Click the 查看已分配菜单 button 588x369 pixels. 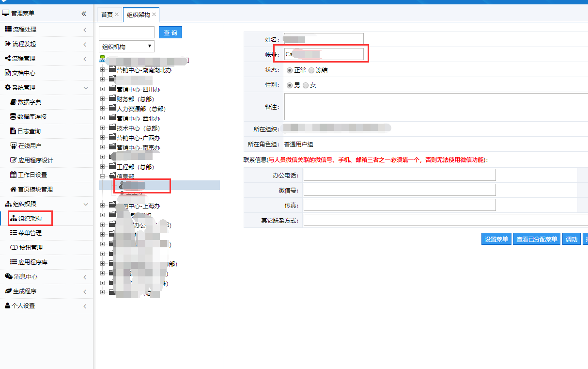click(536, 239)
